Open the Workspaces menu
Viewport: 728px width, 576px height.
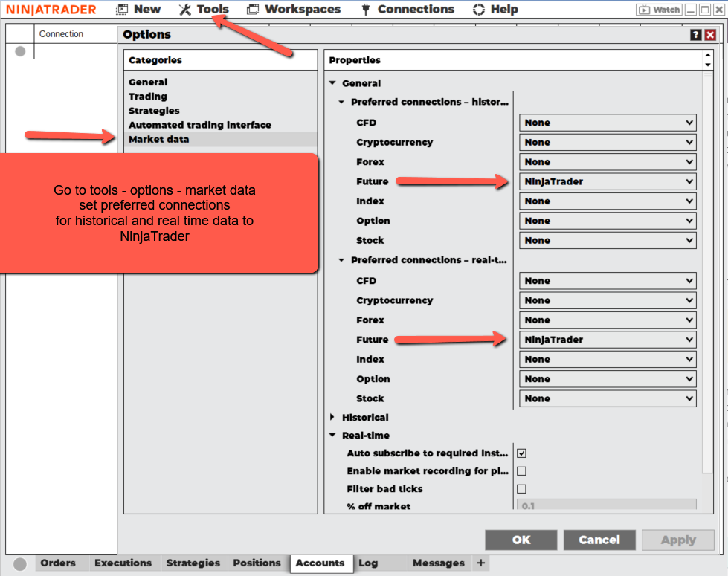point(294,9)
